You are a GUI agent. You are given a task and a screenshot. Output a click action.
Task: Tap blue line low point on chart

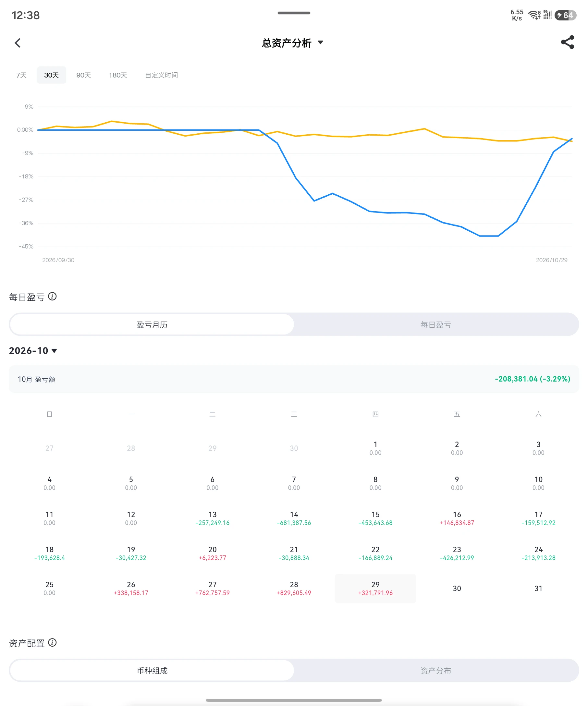click(489, 236)
